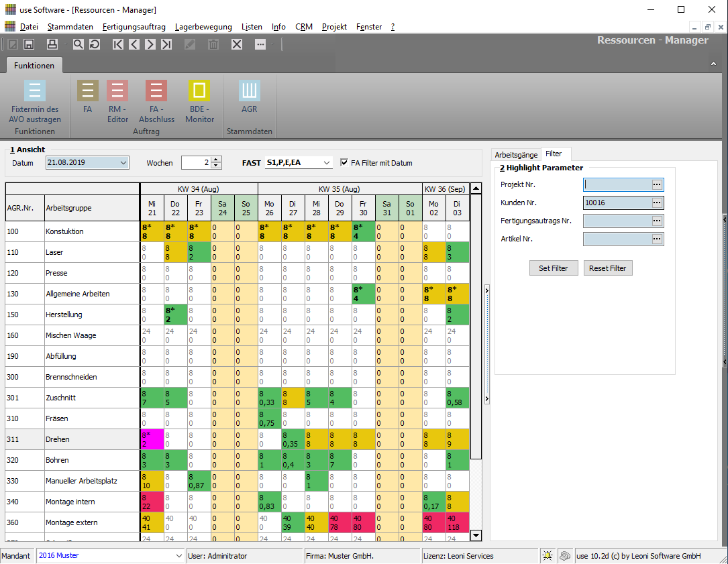728x564 pixels.
Task: Collapse the ribbon with the chevron
Action: pyautogui.click(x=714, y=64)
